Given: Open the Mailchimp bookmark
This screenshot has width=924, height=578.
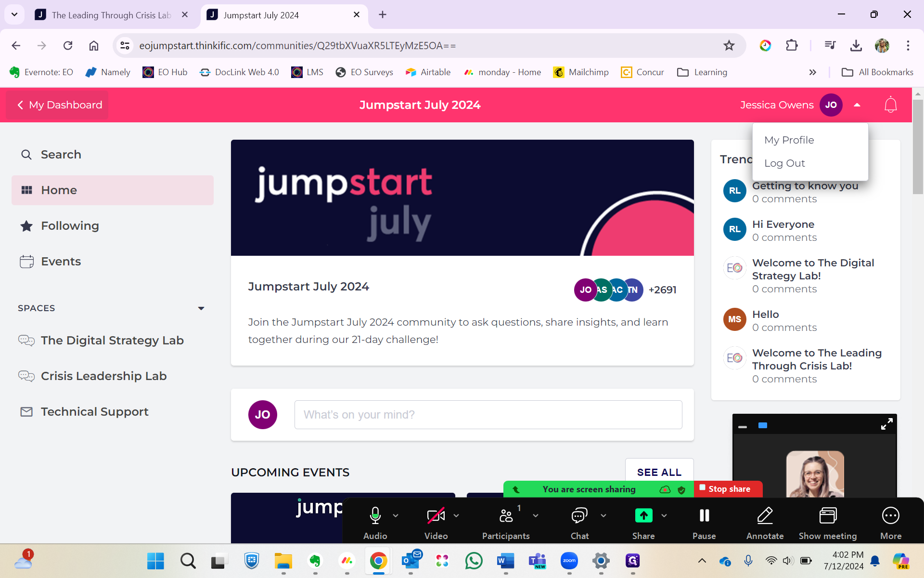Looking at the screenshot, I should tap(581, 72).
